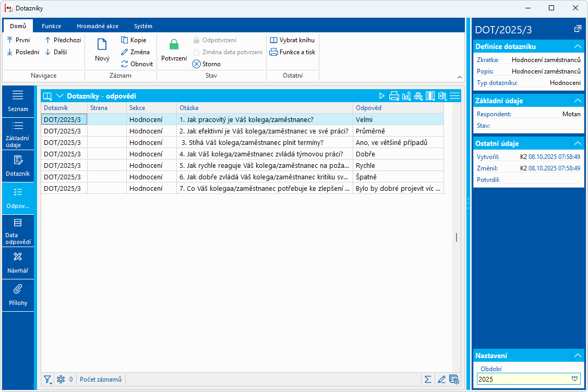
Task: Click Počet záznamů in the status bar
Action: tap(101, 379)
